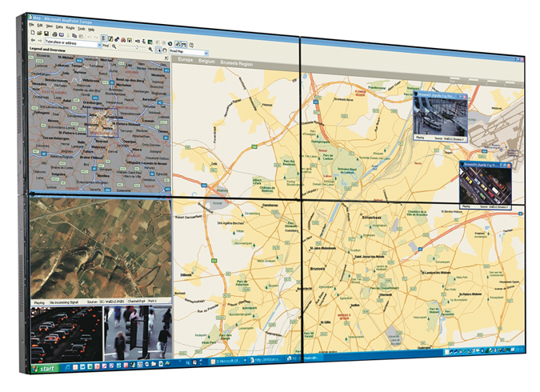Click the Windows Start button
Screen dimensions: 540x392
click(x=42, y=369)
